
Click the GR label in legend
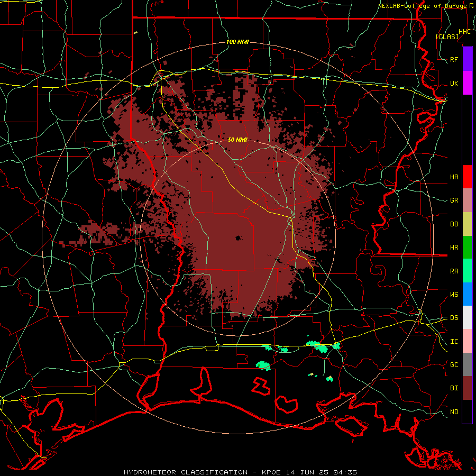pos(454,200)
